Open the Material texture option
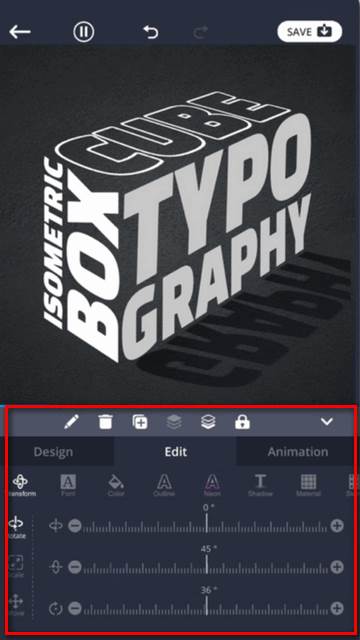 (x=309, y=485)
